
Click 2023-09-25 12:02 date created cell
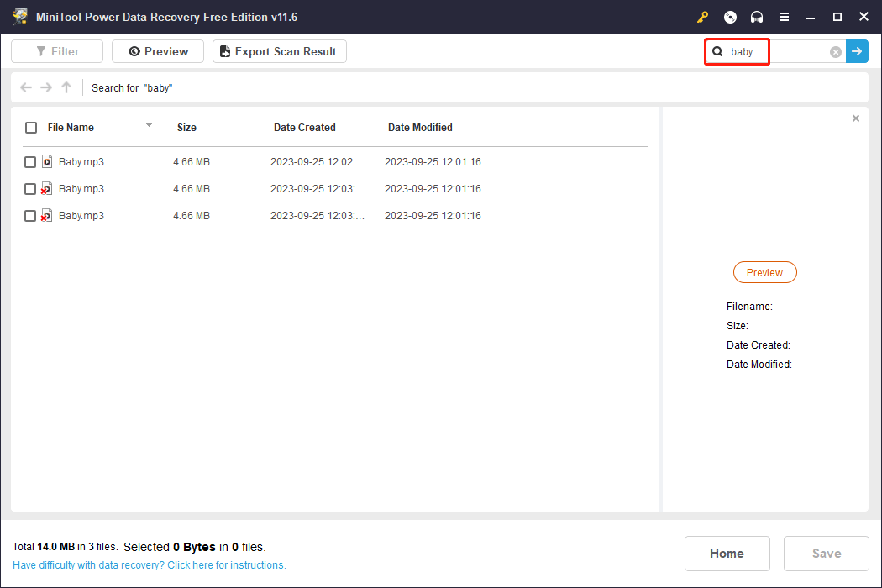(318, 162)
